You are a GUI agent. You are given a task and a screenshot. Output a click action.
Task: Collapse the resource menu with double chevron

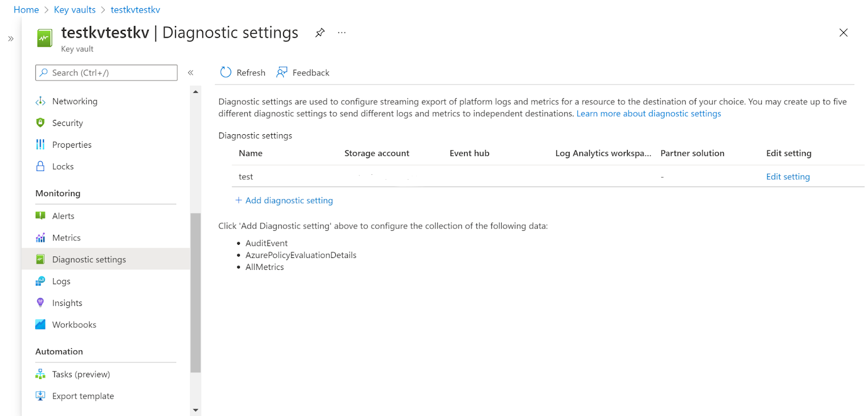pyautogui.click(x=190, y=73)
